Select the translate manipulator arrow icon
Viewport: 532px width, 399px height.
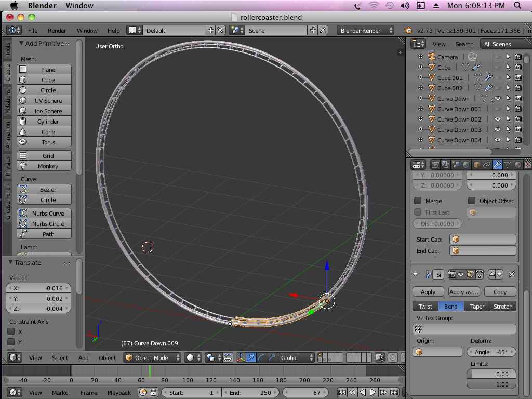coord(251,357)
